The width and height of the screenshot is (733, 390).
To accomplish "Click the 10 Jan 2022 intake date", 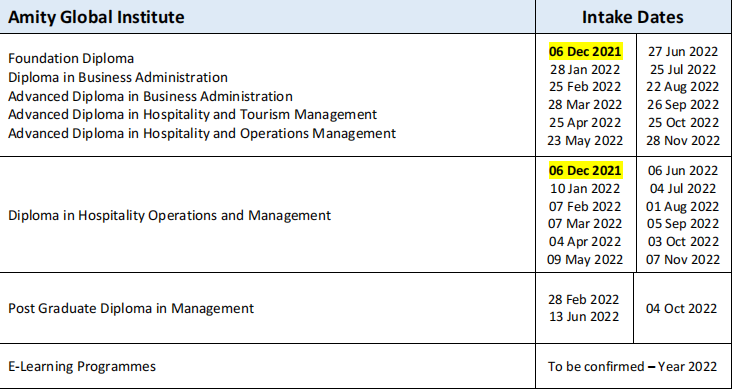I will pos(585,188).
